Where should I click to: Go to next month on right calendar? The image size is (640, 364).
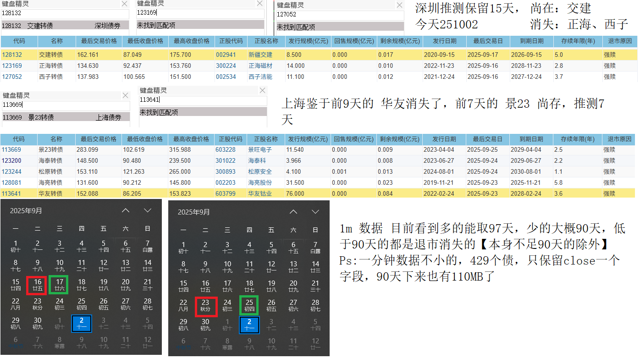315,212
